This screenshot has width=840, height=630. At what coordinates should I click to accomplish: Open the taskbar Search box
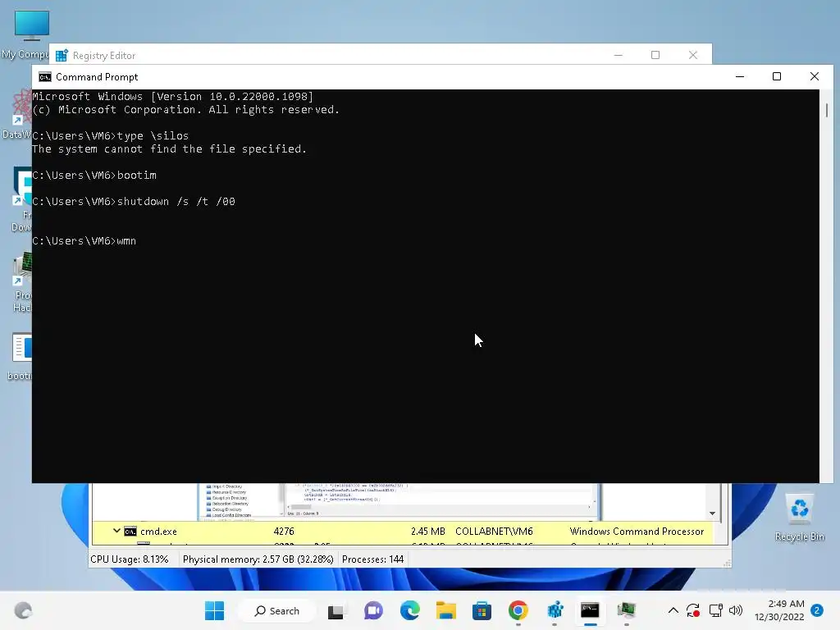pyautogui.click(x=277, y=610)
